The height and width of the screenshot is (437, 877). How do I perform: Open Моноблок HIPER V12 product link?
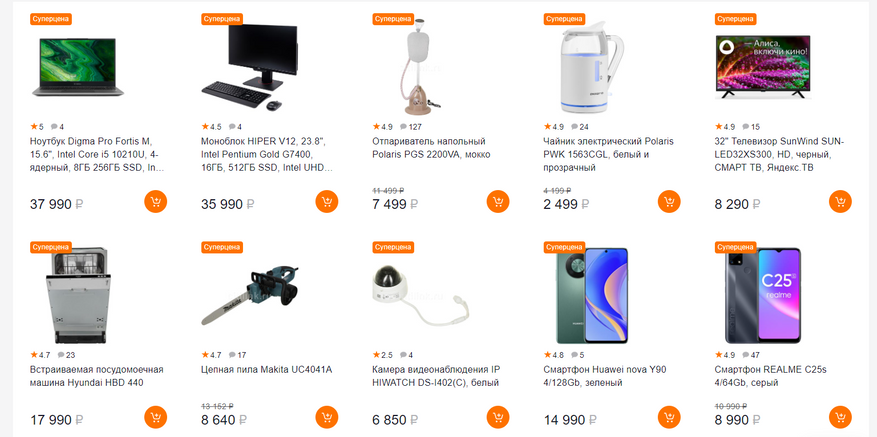point(267,154)
